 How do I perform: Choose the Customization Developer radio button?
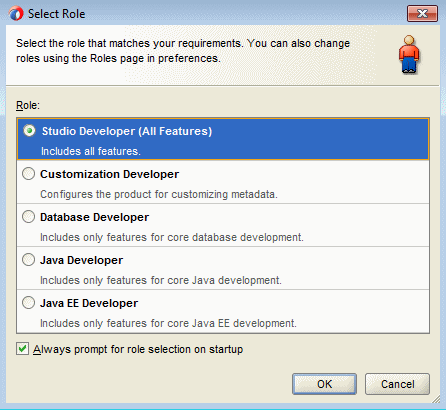(28, 174)
